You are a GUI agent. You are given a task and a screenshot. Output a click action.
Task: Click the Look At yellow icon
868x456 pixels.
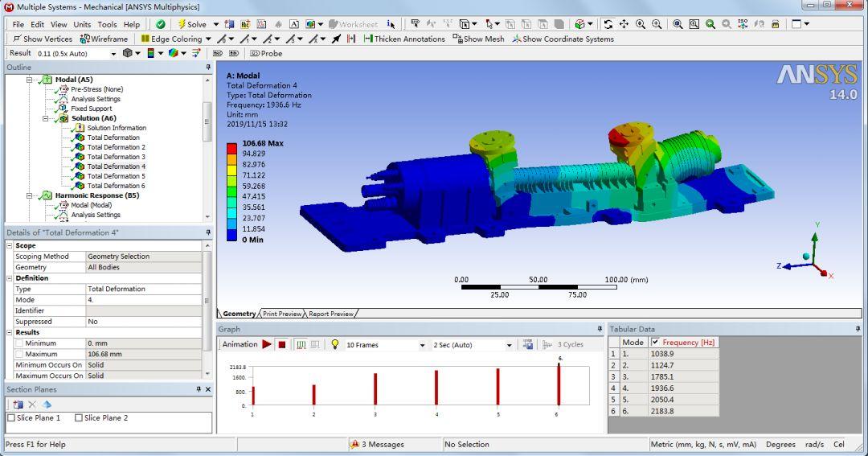click(x=776, y=24)
